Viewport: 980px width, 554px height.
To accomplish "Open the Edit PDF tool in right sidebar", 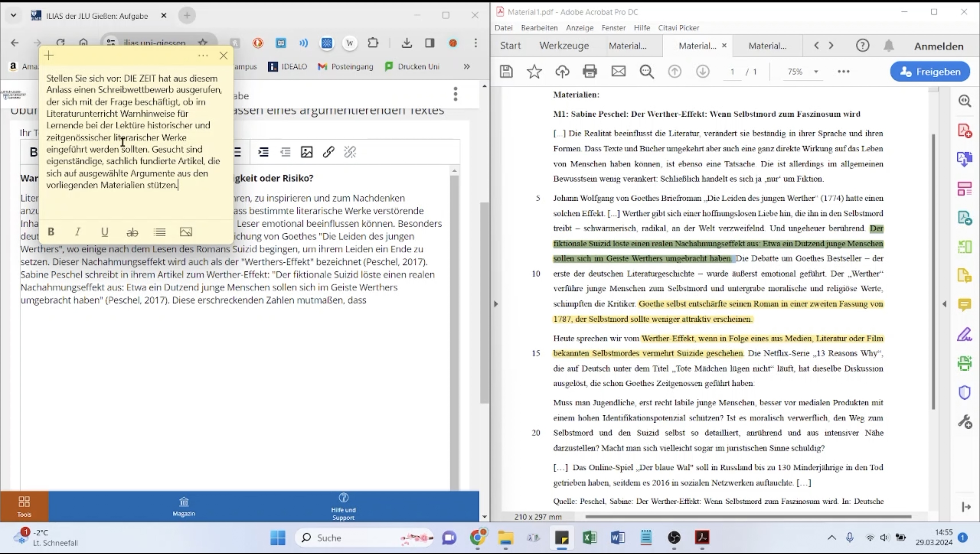I will click(965, 188).
